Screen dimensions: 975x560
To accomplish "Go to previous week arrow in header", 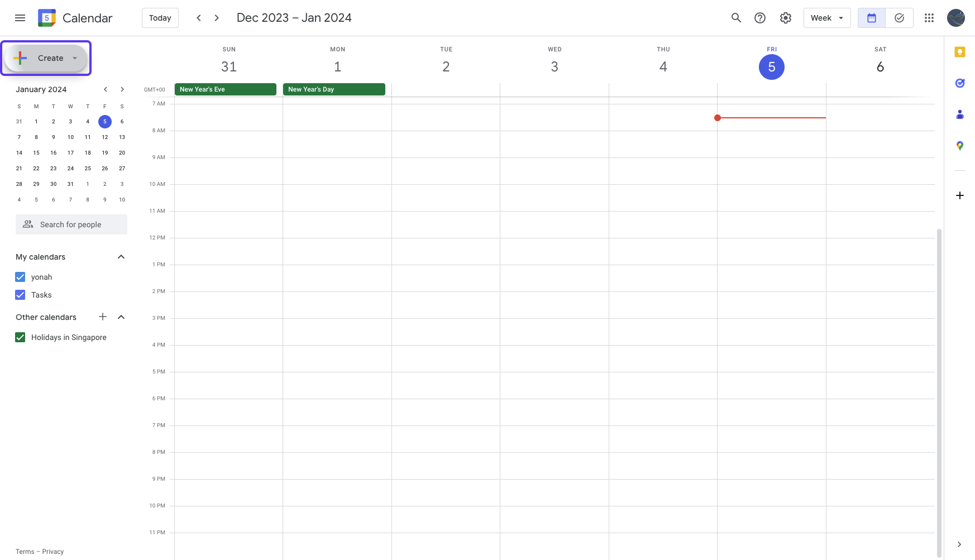I will coord(198,18).
